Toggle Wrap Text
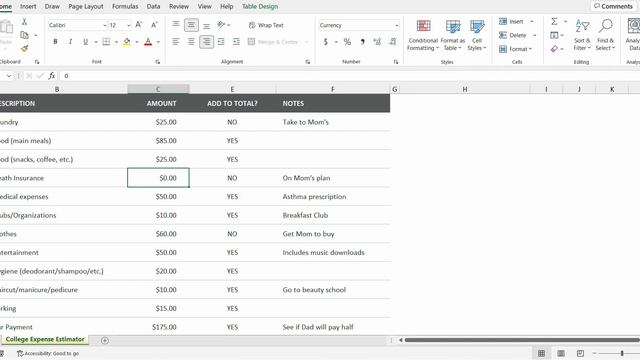This screenshot has height=360, width=640. tap(266, 25)
